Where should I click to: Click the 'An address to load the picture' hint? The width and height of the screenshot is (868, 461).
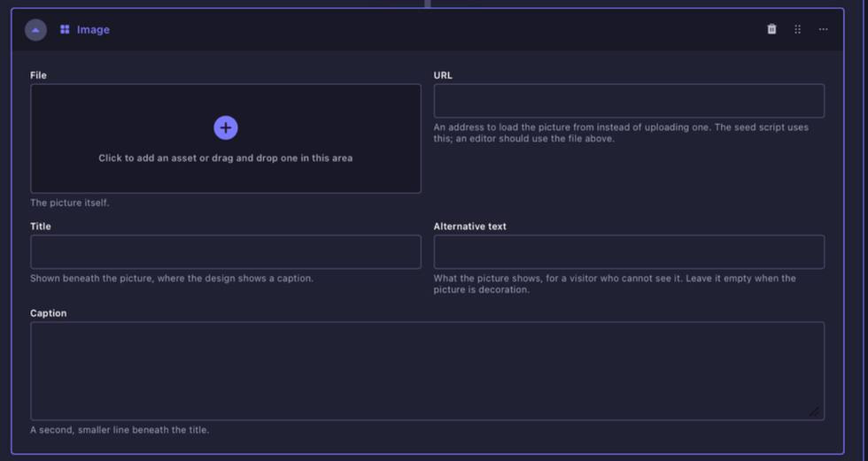(621, 133)
